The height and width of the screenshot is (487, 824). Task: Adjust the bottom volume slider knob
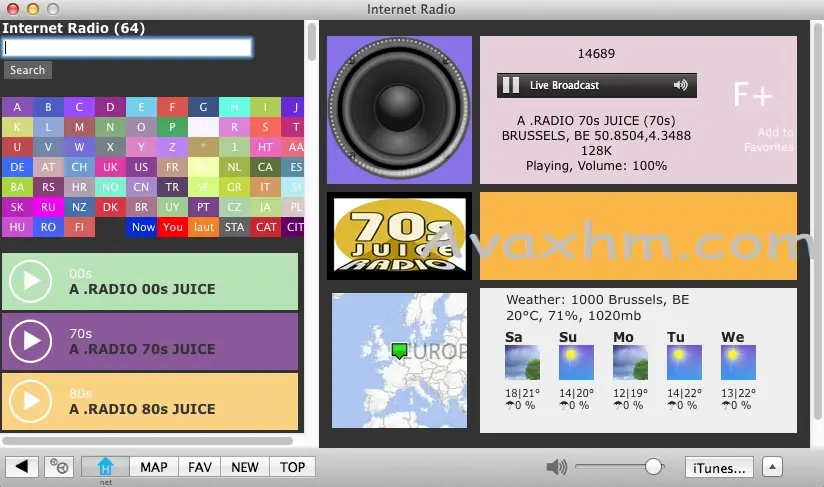[x=653, y=466]
